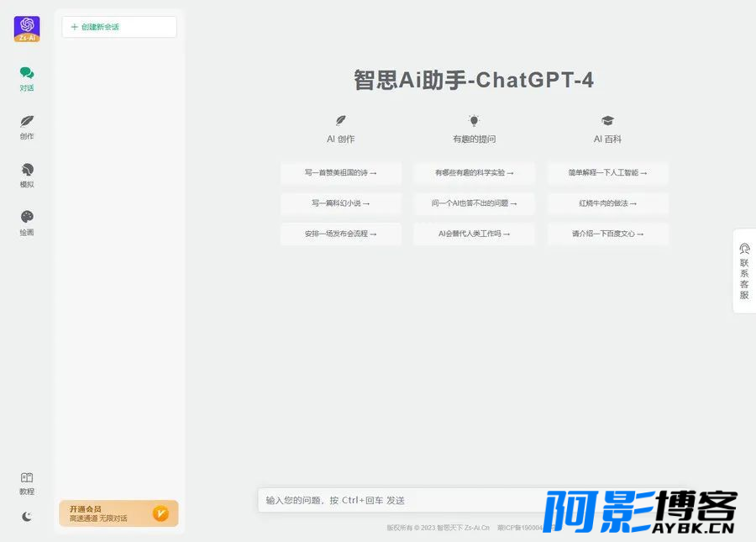Viewport: 756px width, 542px height.
Task: Click the Zs-AI logo icon
Action: 27,29
